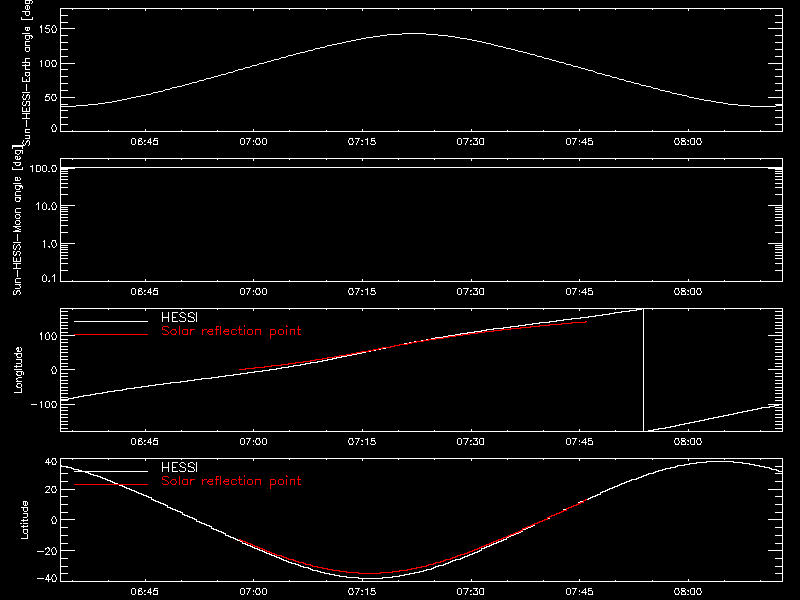
Task: Select the -20 tick label in the Latitude plot
Action: coord(47,551)
